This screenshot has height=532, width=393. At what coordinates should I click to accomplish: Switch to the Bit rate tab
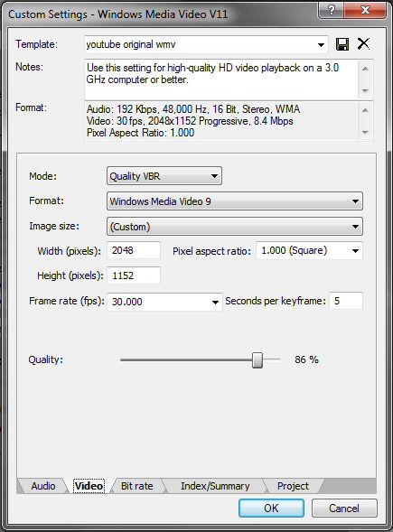click(137, 486)
